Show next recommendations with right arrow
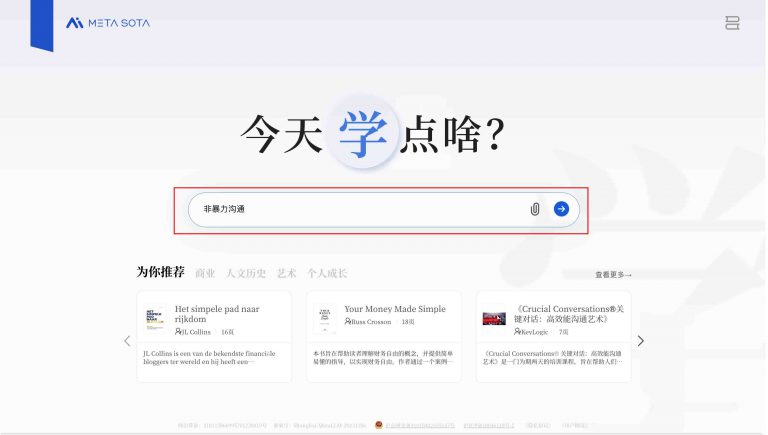 641,341
